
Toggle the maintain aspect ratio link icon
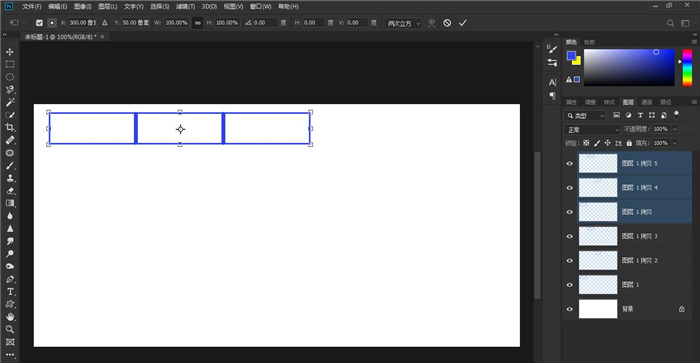[197, 23]
